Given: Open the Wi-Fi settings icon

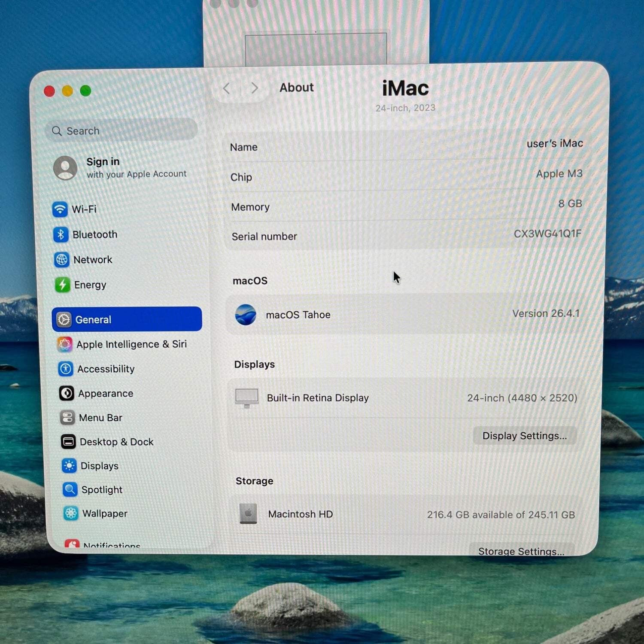Looking at the screenshot, I should click(x=60, y=209).
